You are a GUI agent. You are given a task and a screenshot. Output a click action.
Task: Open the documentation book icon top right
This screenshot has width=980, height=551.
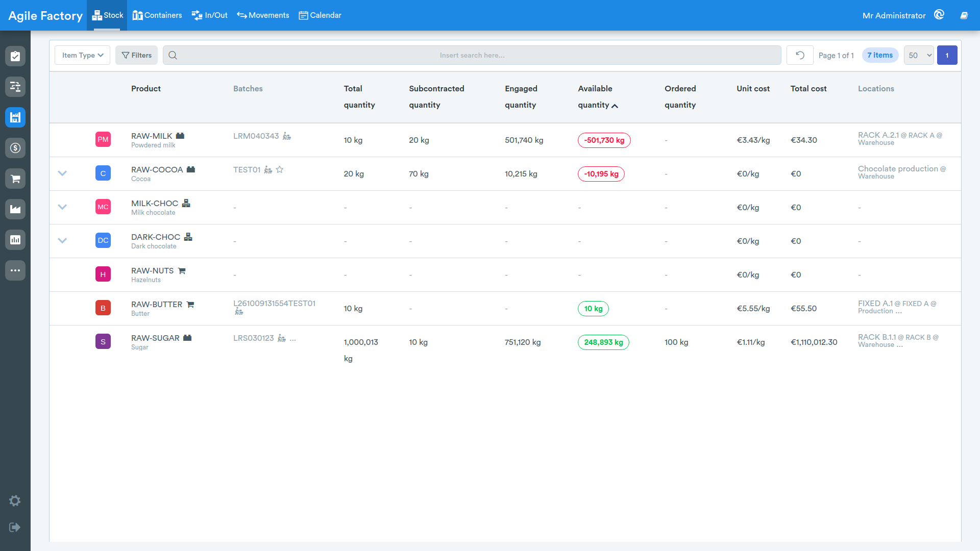point(964,15)
